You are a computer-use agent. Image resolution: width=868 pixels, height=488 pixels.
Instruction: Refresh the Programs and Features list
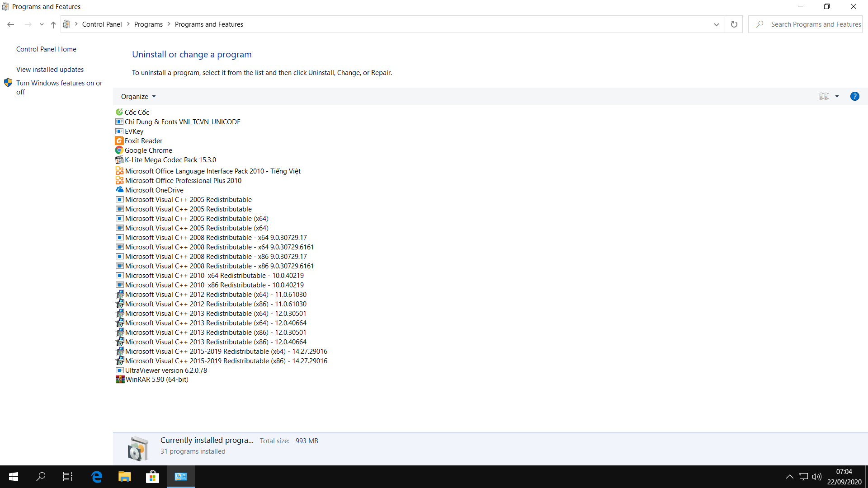[x=734, y=24]
